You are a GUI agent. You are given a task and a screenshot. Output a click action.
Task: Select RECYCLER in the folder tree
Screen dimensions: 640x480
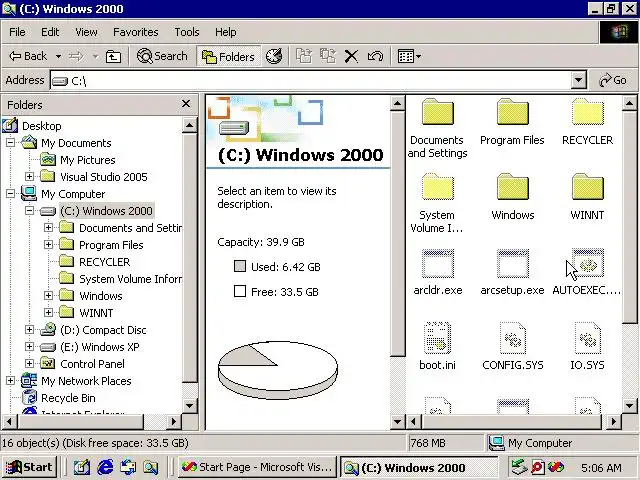104,262
